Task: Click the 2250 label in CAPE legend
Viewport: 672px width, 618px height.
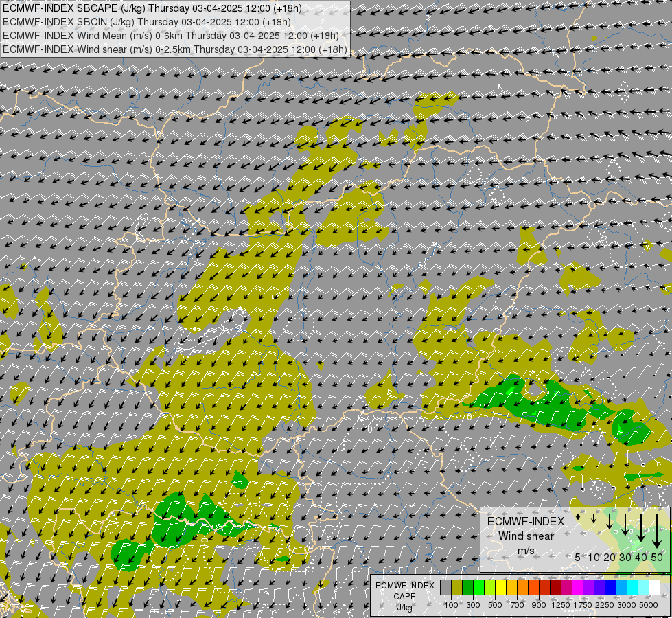Action: (x=604, y=605)
